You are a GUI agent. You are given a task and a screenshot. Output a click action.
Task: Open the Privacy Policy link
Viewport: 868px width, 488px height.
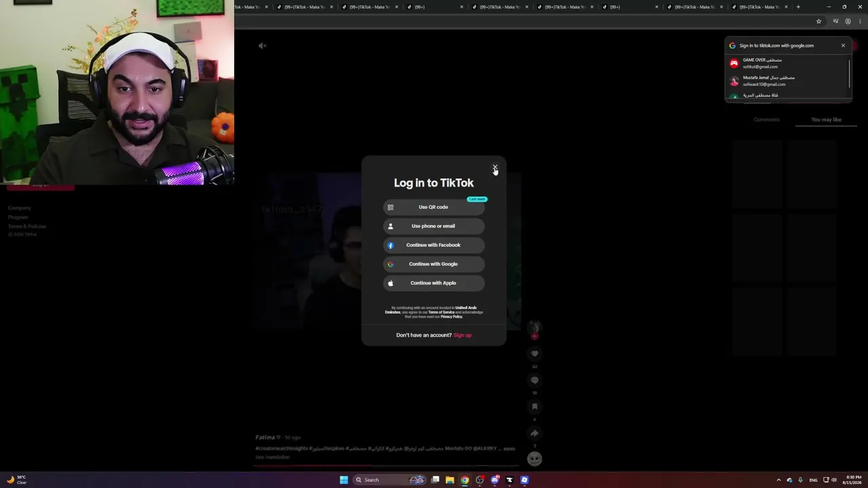click(452, 317)
